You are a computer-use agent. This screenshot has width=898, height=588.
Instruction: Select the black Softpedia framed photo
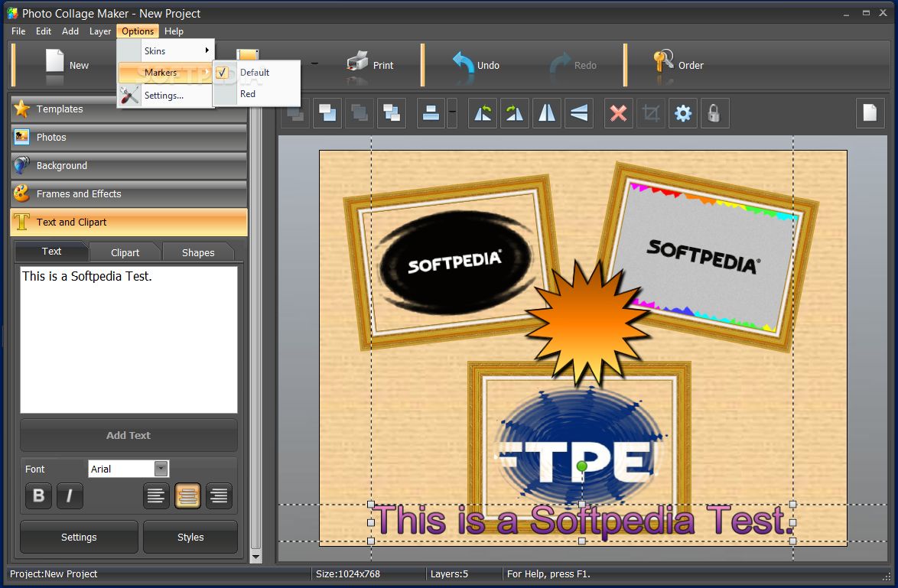(x=454, y=263)
